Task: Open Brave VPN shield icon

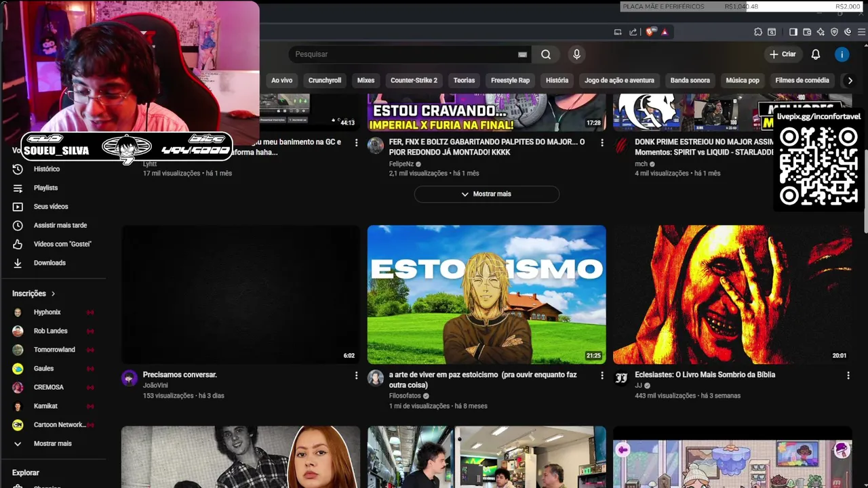Action: point(835,32)
